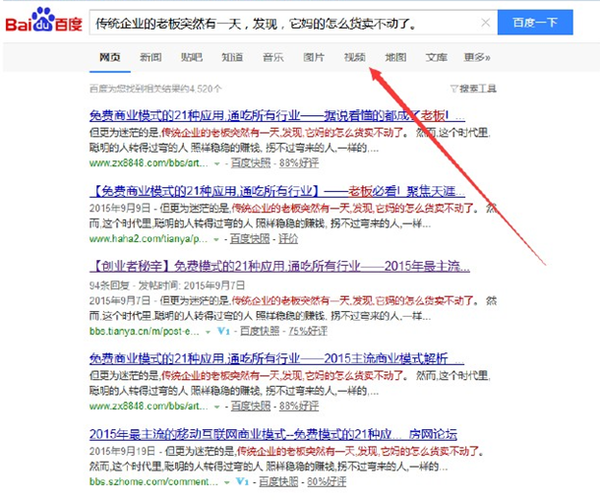Image resolution: width=600 pixels, height=502 pixels.
Task: Open result ending 2015主流商业模式解析
Action: click(x=276, y=359)
